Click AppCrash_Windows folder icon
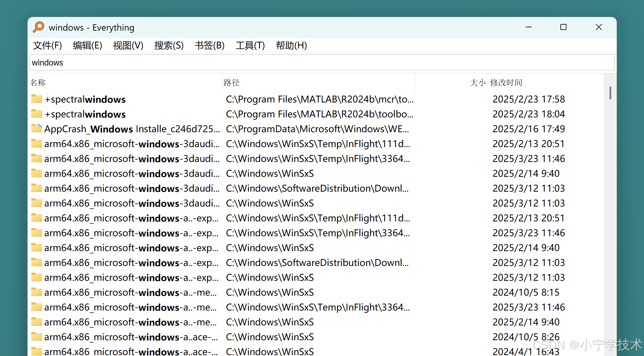 tap(37, 129)
